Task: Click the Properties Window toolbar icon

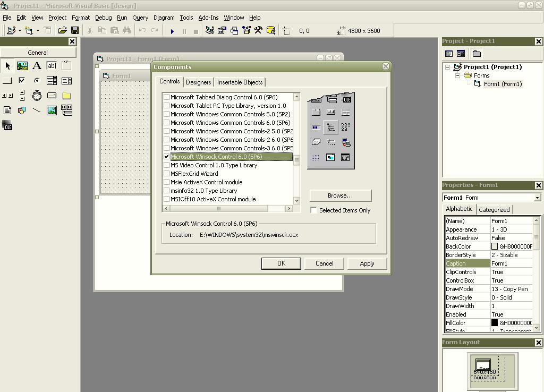Action: tap(222, 30)
